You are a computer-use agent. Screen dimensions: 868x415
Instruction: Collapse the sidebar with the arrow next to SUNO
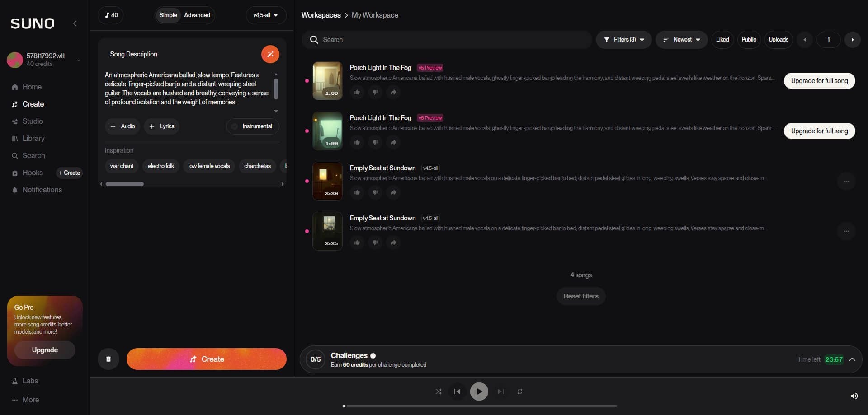coord(75,23)
